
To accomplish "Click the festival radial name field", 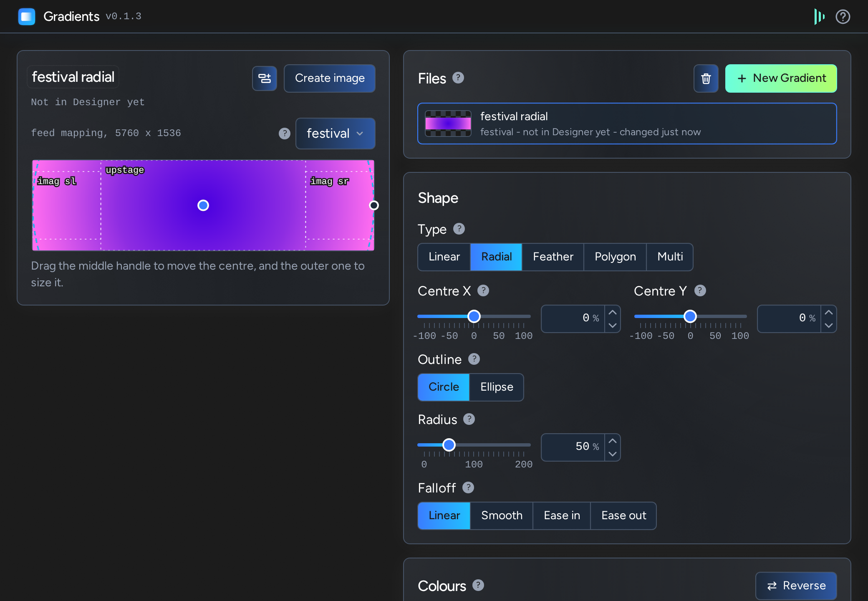I will [x=73, y=77].
